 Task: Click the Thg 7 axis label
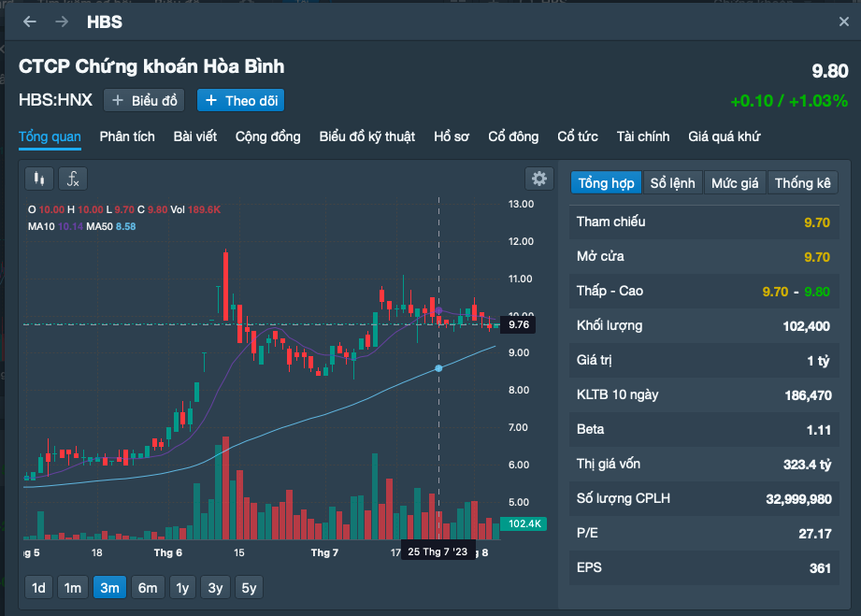[x=324, y=552]
